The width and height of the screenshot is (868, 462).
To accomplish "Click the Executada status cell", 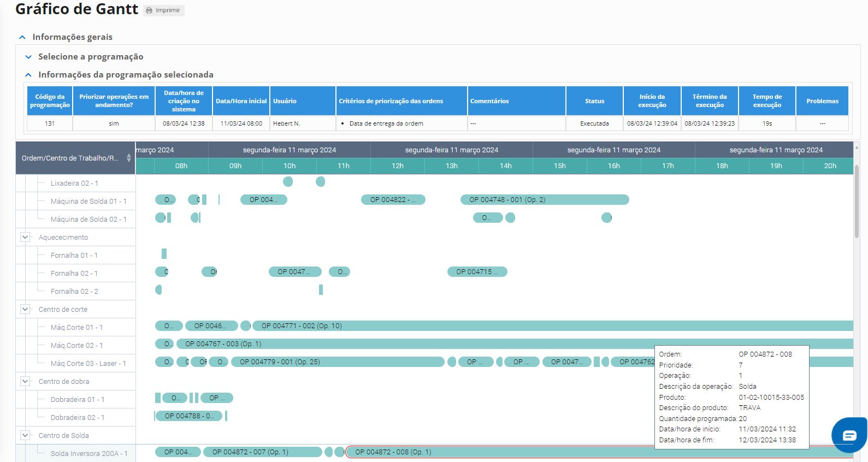I will click(x=594, y=123).
